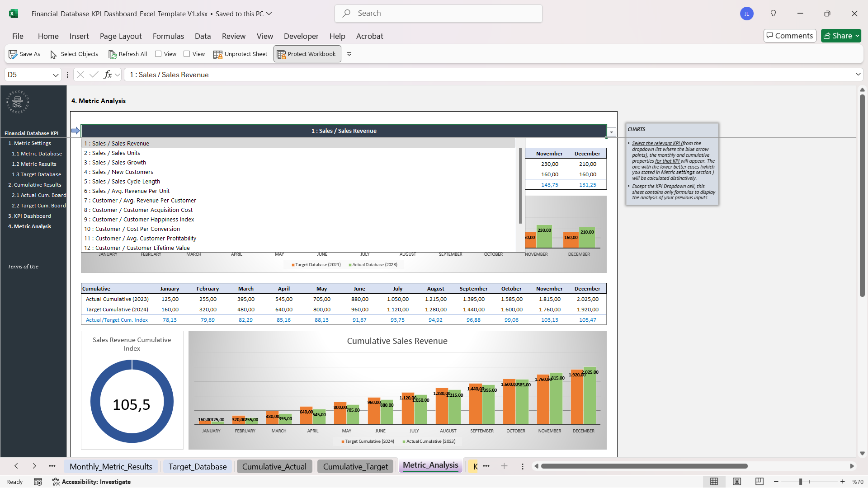Switch to the Cumulative_Target sheet tab

point(355,466)
